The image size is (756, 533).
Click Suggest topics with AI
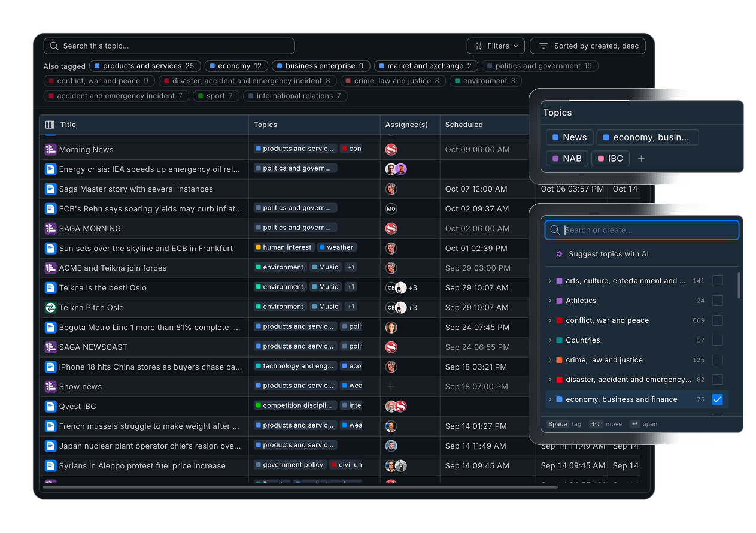pos(609,254)
